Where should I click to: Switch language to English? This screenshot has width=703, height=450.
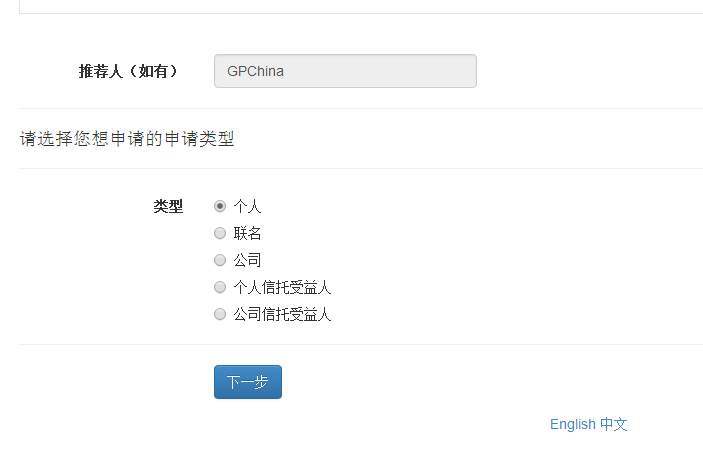pos(572,424)
